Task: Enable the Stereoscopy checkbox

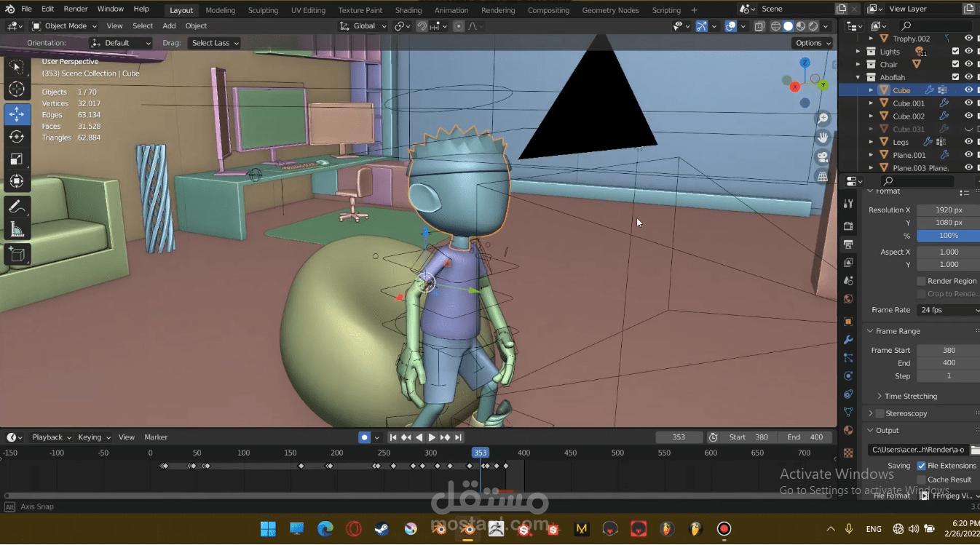Action: point(880,413)
